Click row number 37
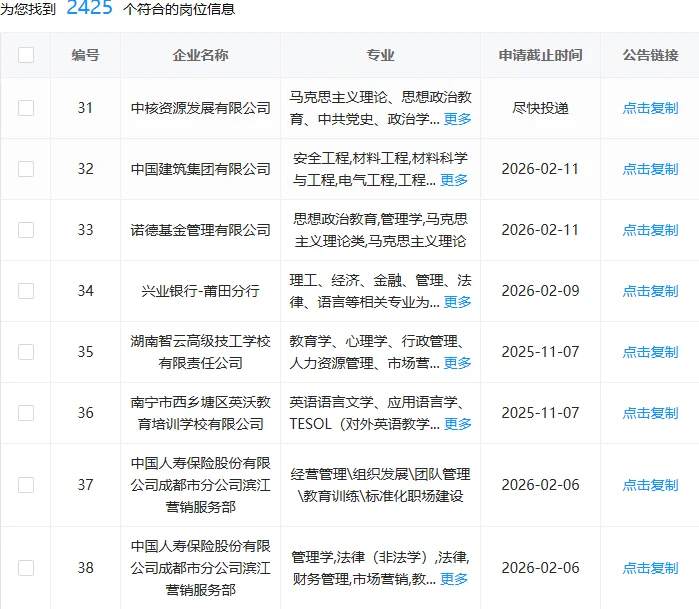The image size is (699, 609). coord(85,485)
